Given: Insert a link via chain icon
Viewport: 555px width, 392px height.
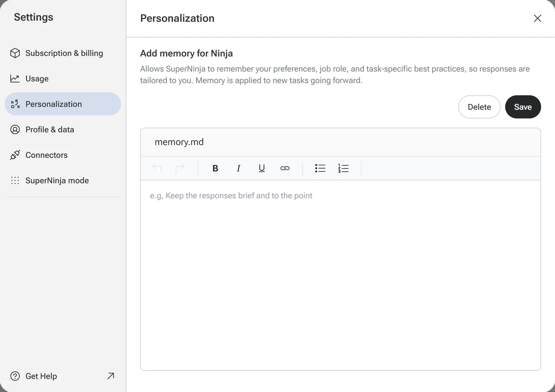Looking at the screenshot, I should [285, 168].
